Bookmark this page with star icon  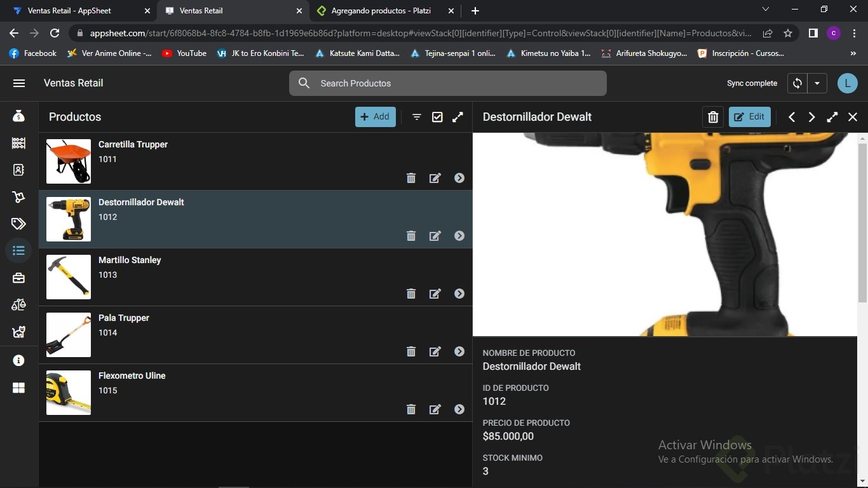click(x=788, y=33)
